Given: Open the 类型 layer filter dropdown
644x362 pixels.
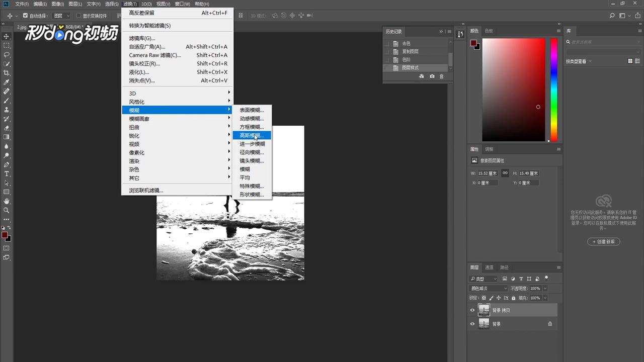Looking at the screenshot, I should coord(484,279).
